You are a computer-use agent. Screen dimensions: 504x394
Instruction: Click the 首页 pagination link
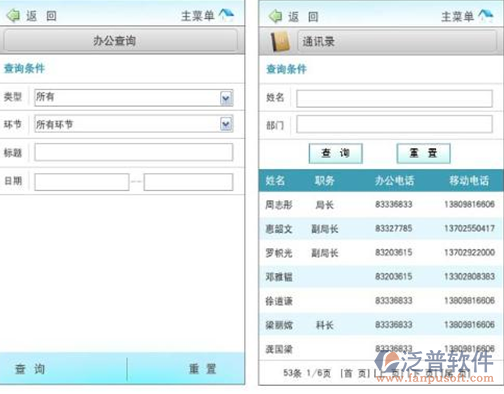click(355, 373)
